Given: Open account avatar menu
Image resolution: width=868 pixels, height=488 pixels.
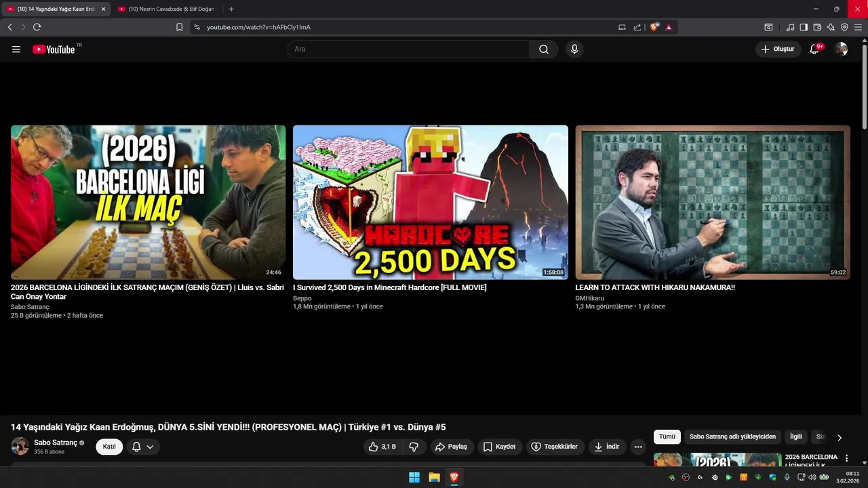Looking at the screenshot, I should (x=841, y=49).
